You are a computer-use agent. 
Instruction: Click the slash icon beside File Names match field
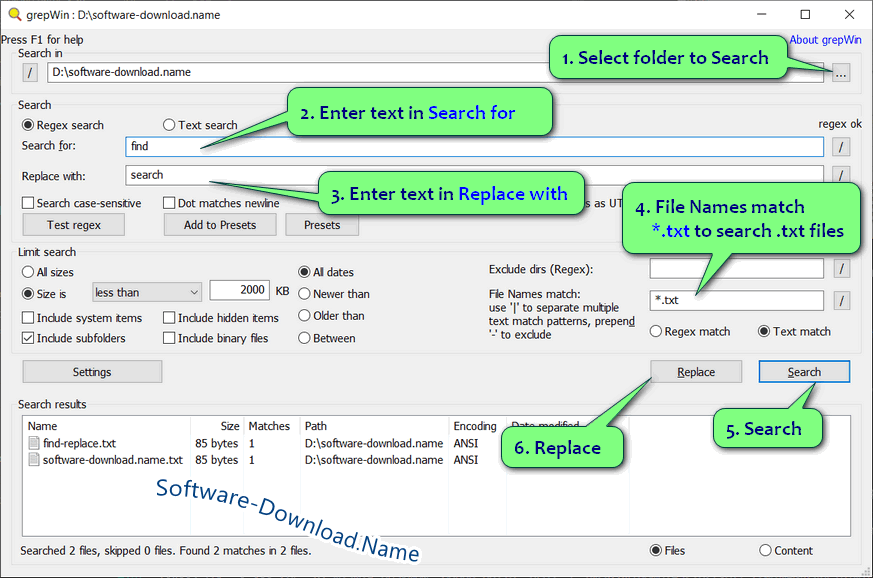pyautogui.click(x=841, y=300)
